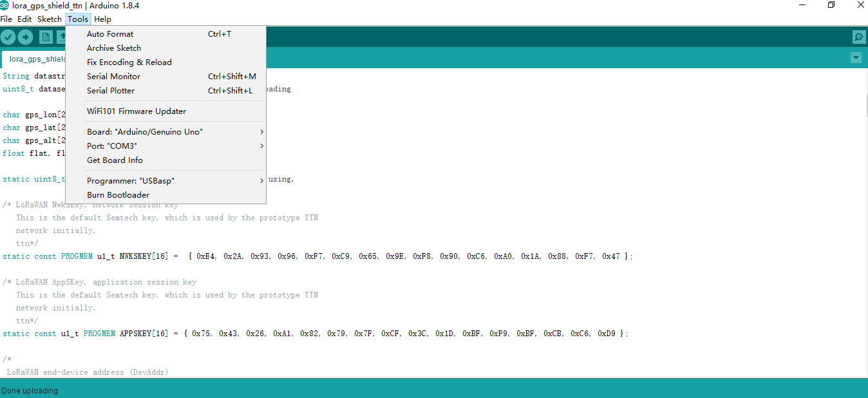Click the "float flat" code line

[x=33, y=153]
